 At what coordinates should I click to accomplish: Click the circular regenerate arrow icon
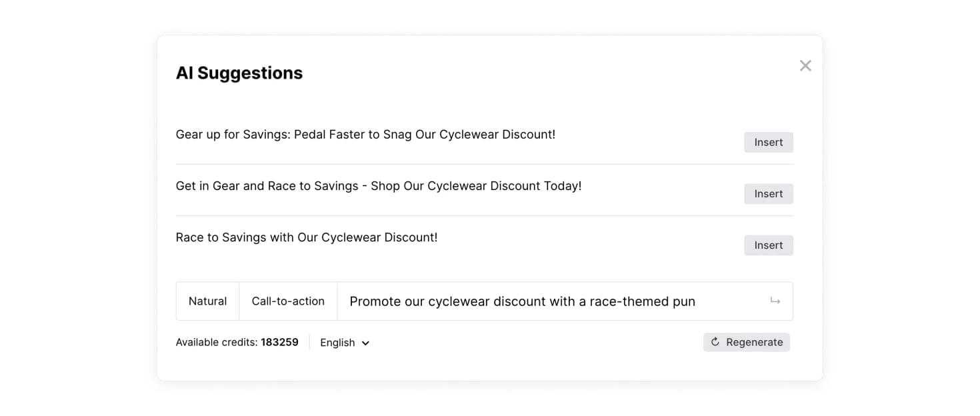coord(715,342)
